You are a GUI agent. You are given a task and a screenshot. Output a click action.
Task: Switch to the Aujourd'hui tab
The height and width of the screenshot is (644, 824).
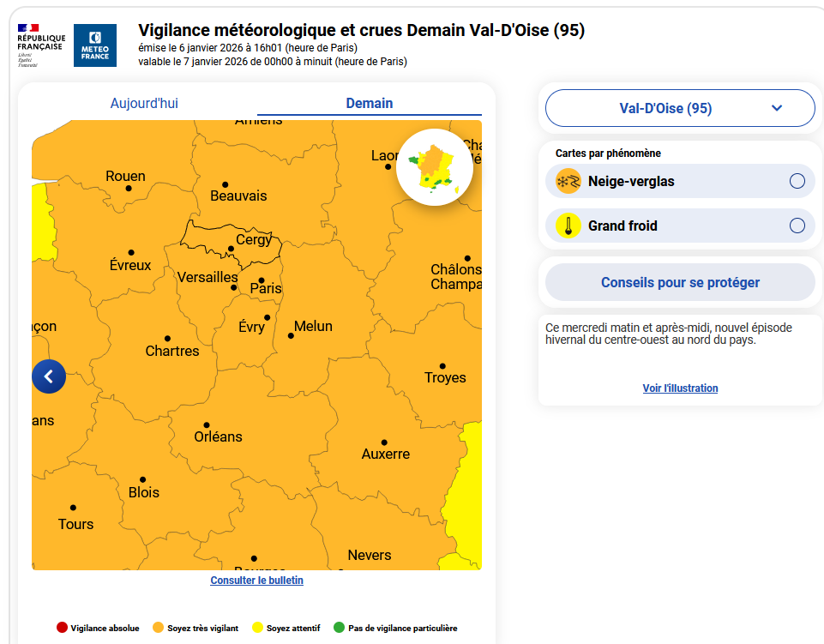point(144,104)
